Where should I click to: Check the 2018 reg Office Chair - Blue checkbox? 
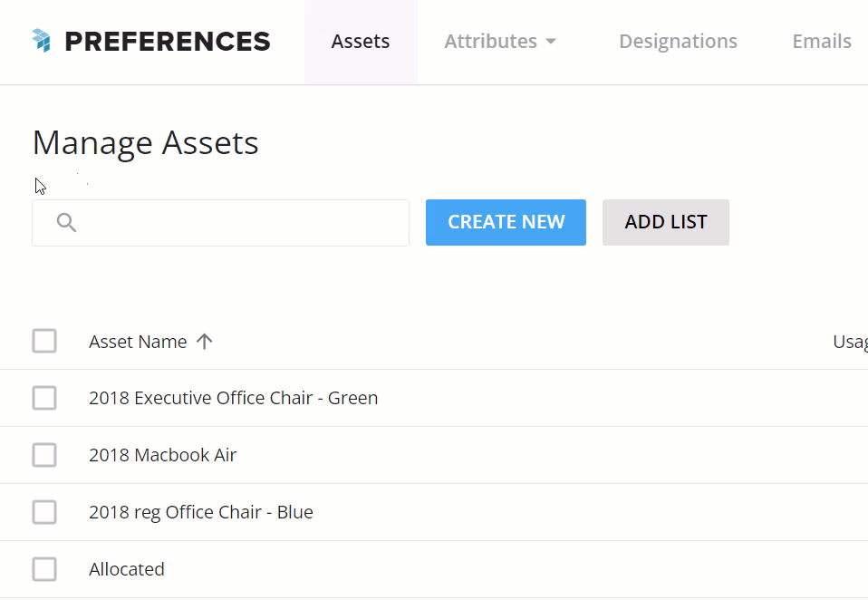pyautogui.click(x=44, y=512)
